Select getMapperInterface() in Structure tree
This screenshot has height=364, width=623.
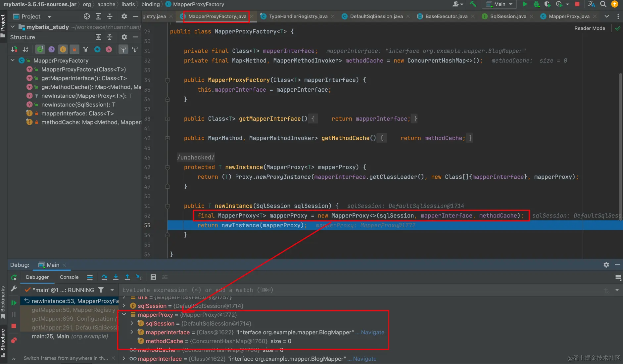(x=84, y=78)
